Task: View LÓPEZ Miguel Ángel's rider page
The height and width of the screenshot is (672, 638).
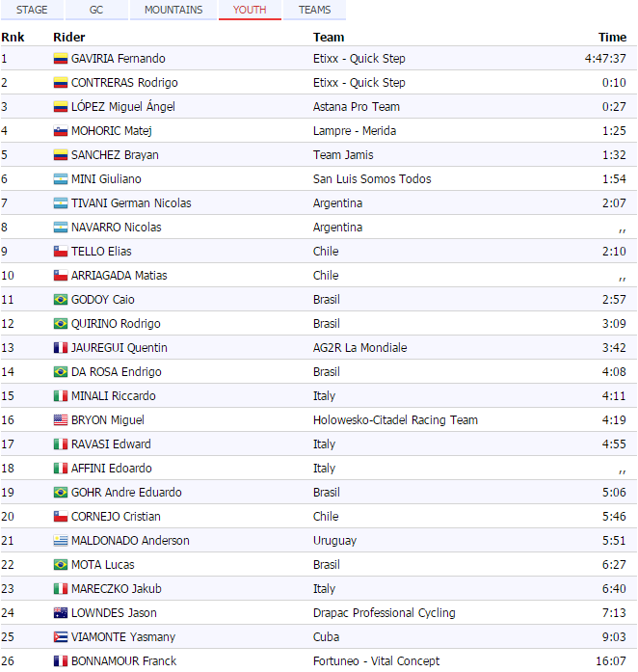Action: (x=123, y=107)
